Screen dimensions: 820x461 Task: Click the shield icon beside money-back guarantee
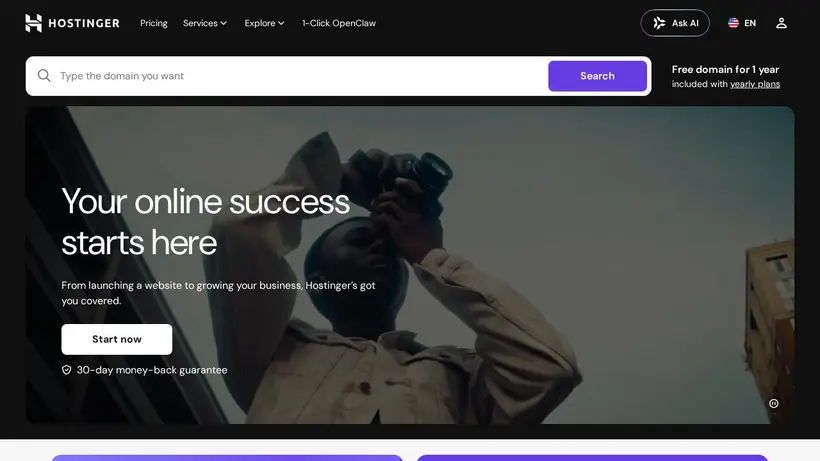click(x=66, y=370)
